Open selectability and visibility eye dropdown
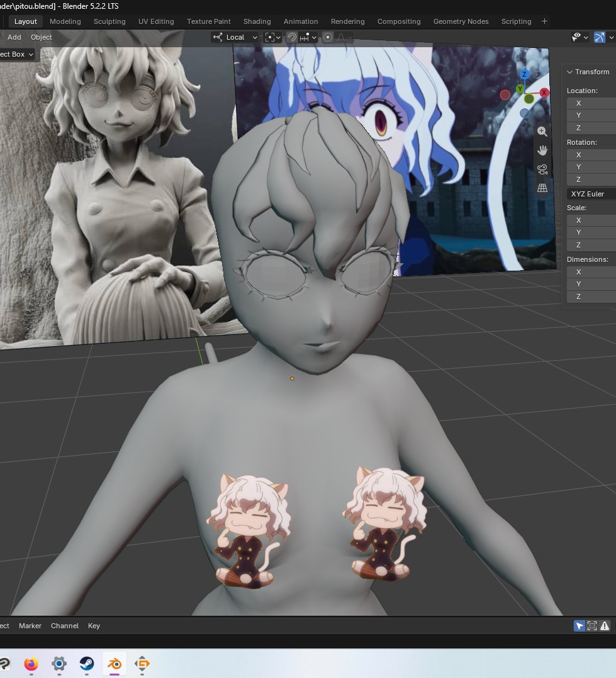Image resolution: width=616 pixels, height=678 pixels. [x=580, y=37]
